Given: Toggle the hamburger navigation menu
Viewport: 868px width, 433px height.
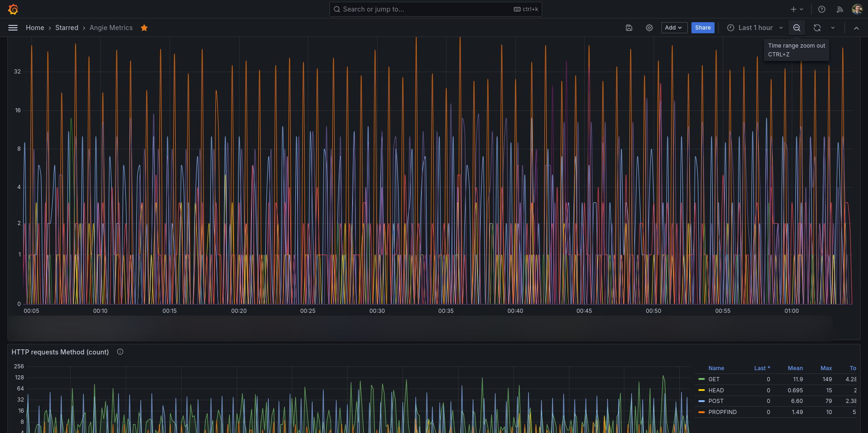Looking at the screenshot, I should click(13, 28).
